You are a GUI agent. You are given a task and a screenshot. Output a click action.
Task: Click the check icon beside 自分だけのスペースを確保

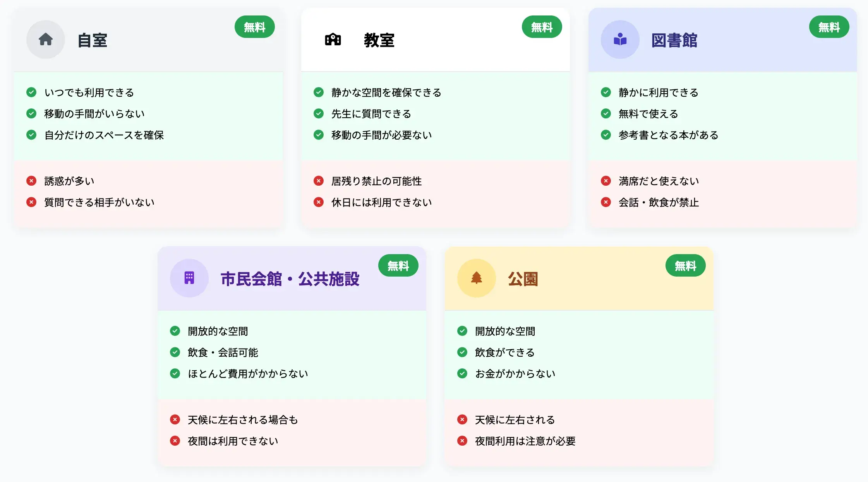pyautogui.click(x=31, y=135)
